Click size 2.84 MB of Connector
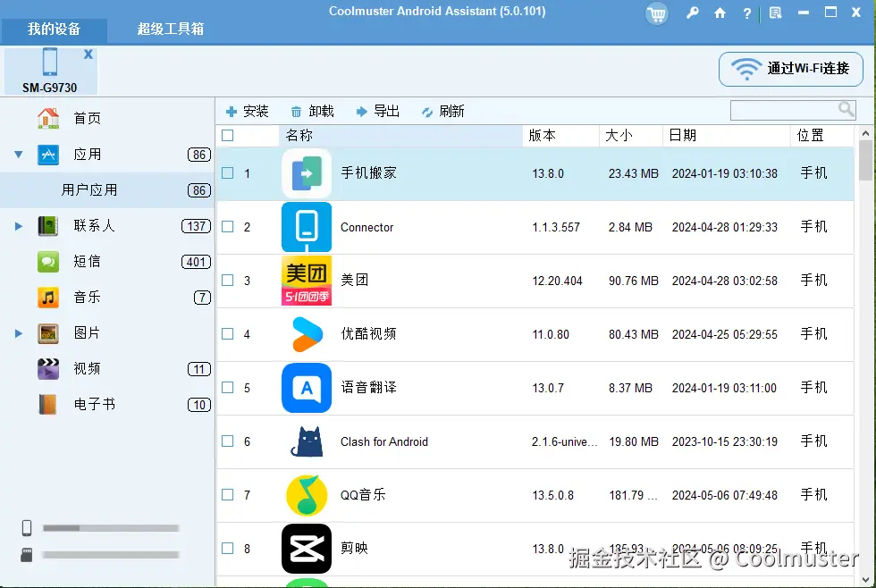This screenshot has width=876, height=588. [630, 227]
